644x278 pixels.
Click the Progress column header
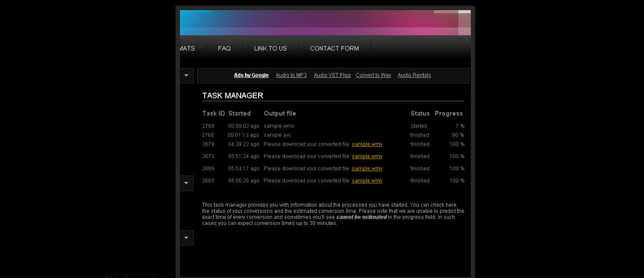click(449, 113)
